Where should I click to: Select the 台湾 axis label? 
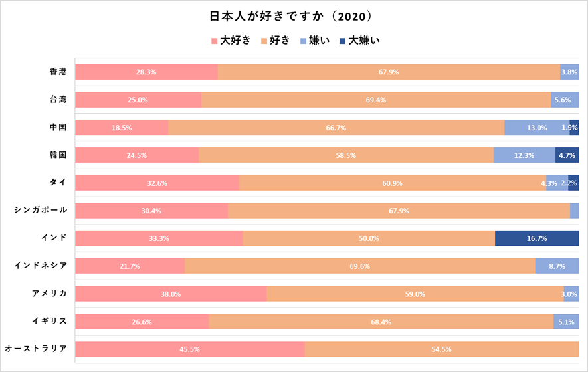point(58,100)
